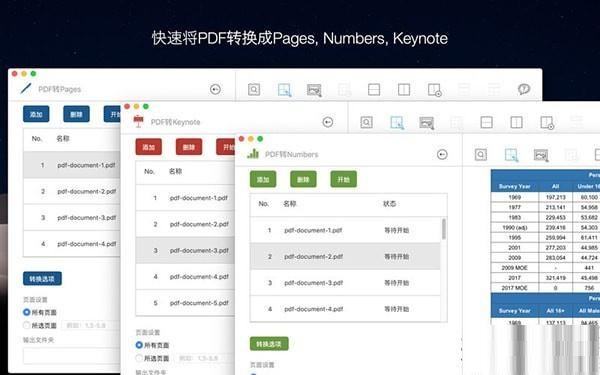Click green 添加 button in PDF转Numbers
This screenshot has width=600, height=375.
(263, 179)
